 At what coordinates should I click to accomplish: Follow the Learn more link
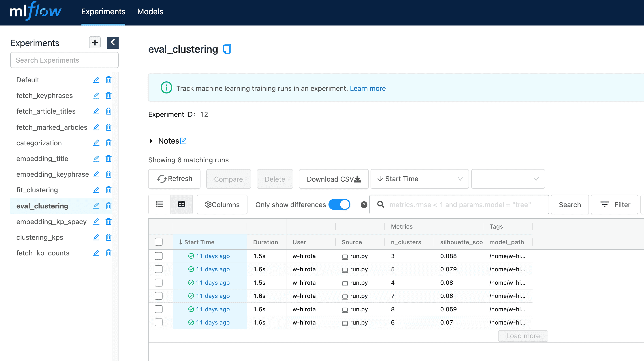coord(367,88)
